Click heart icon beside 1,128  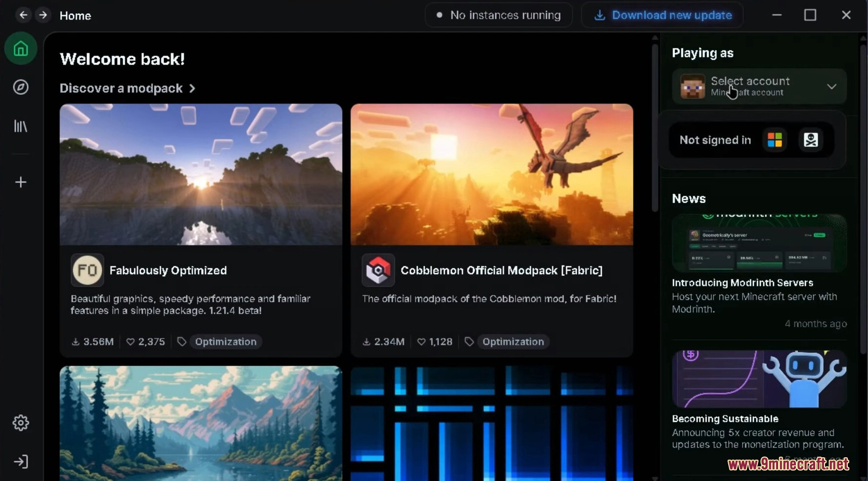[x=421, y=342]
